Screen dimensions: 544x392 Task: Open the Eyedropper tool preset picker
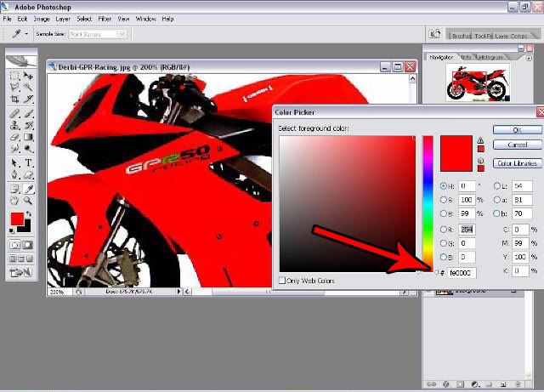[x=26, y=34]
